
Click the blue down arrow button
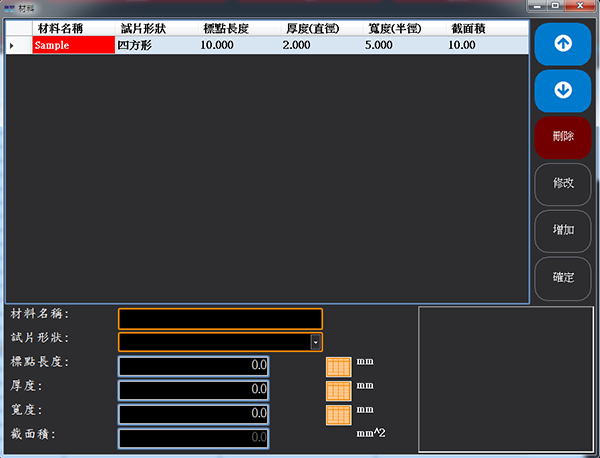click(562, 90)
